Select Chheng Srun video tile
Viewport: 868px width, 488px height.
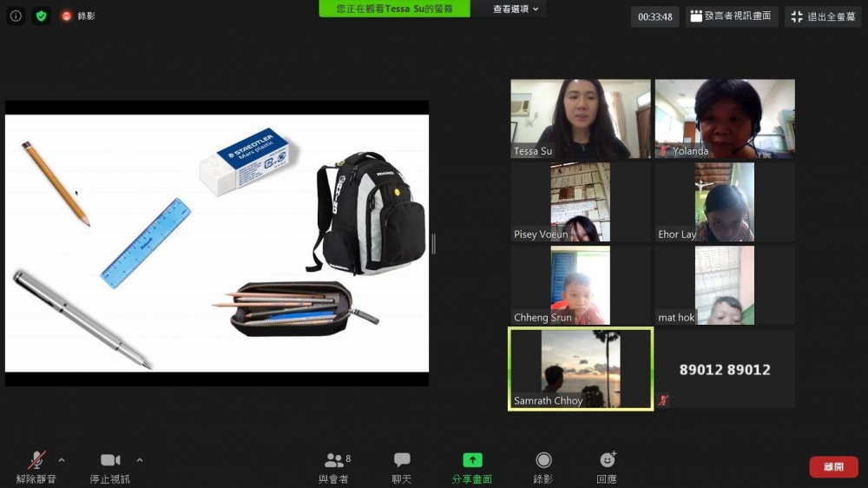pyautogui.click(x=581, y=286)
